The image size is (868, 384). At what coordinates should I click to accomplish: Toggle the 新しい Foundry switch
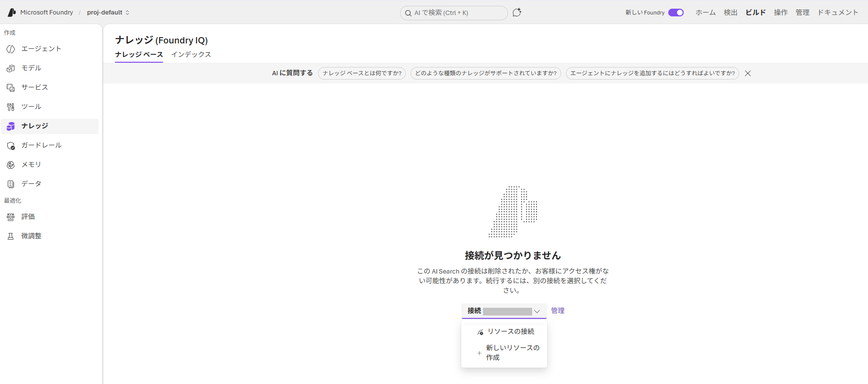click(676, 13)
